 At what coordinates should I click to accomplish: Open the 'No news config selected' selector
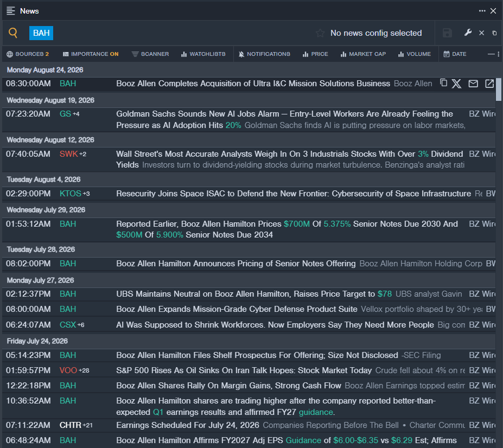(x=376, y=33)
